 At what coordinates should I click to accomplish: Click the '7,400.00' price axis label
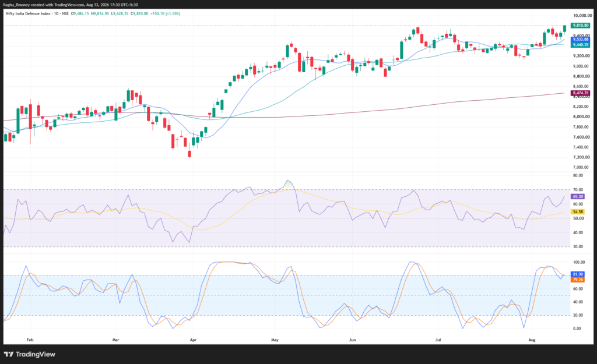tap(581, 147)
